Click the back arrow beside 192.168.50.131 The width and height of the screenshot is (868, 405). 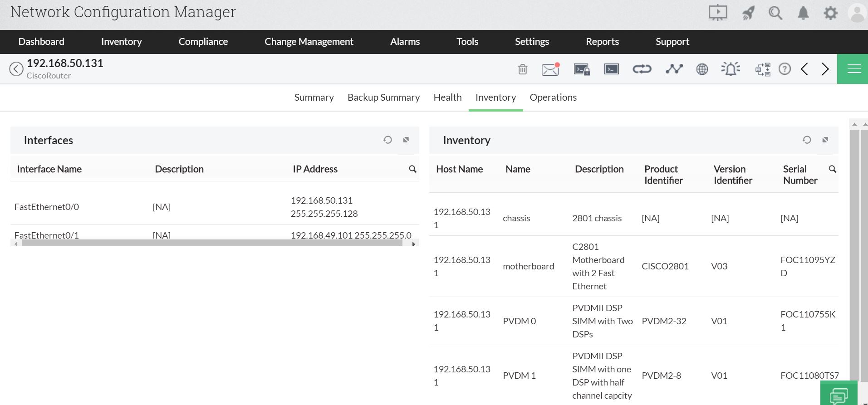point(16,69)
